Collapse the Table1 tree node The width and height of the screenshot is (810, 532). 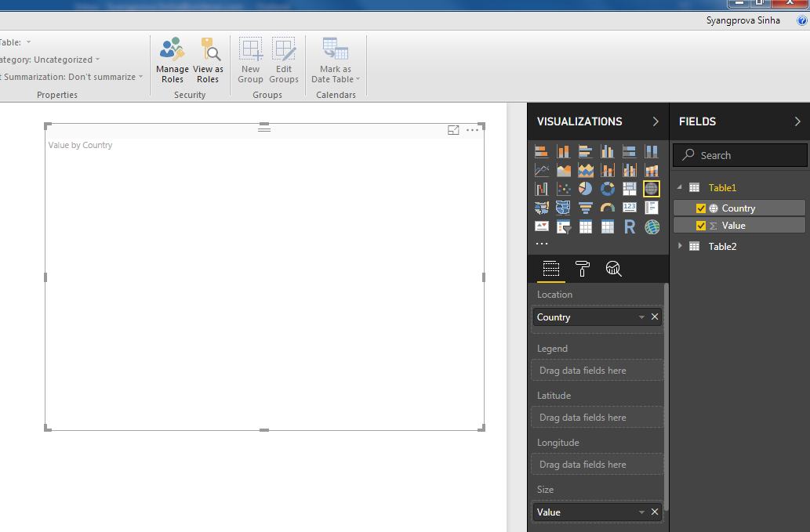[680, 187]
